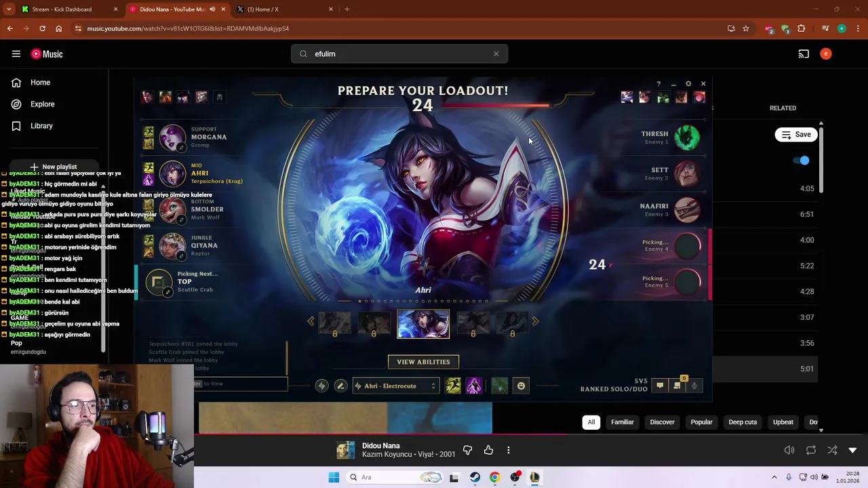Open the rune page quick edit lightning icon
The width and height of the screenshot is (868, 488).
click(x=322, y=386)
